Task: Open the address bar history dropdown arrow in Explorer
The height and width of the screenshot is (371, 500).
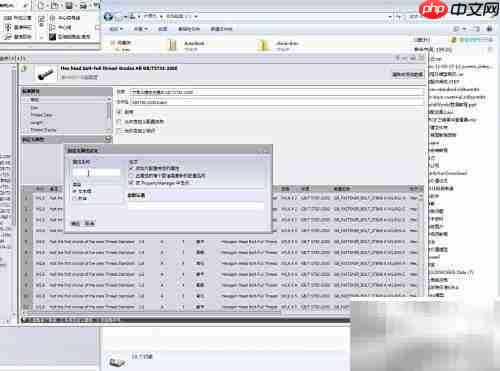Action: point(390,16)
